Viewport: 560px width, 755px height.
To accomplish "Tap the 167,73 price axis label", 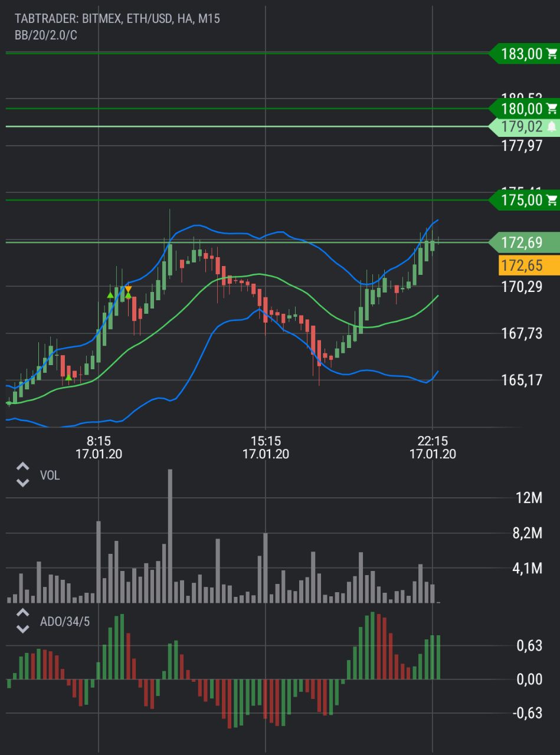I will (x=522, y=334).
